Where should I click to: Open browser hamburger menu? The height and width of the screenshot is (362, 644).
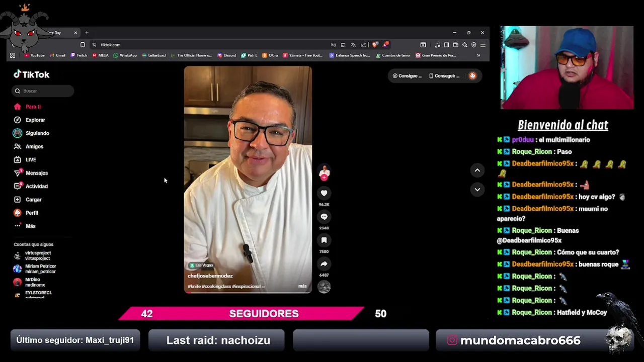[x=482, y=45]
